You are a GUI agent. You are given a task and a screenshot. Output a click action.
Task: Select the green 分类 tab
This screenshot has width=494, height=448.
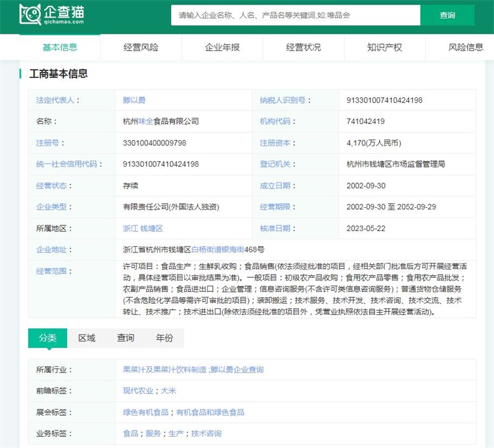click(47, 338)
